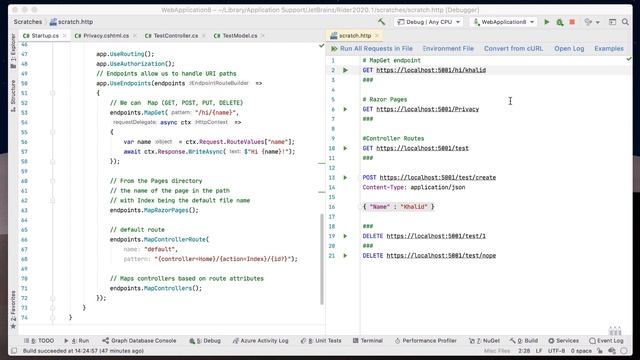
Task: Open the search everywhere magnifier
Action: [x=625, y=22]
